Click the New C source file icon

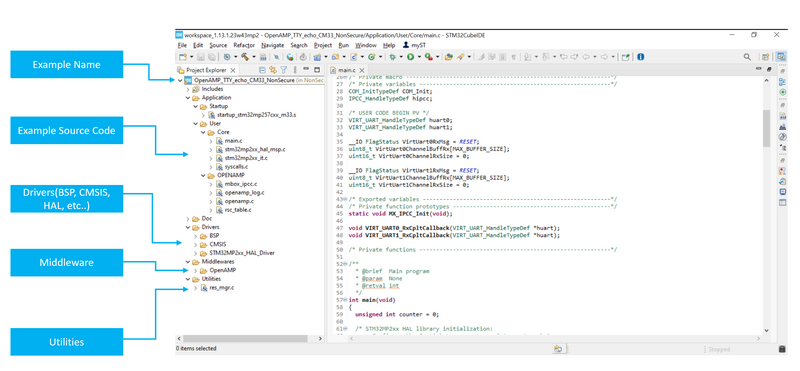click(x=354, y=57)
